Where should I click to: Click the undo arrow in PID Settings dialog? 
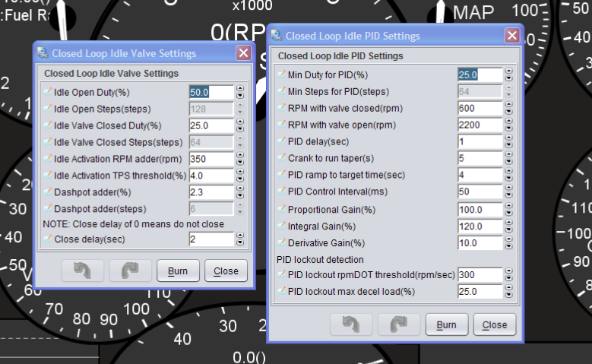tap(351, 324)
